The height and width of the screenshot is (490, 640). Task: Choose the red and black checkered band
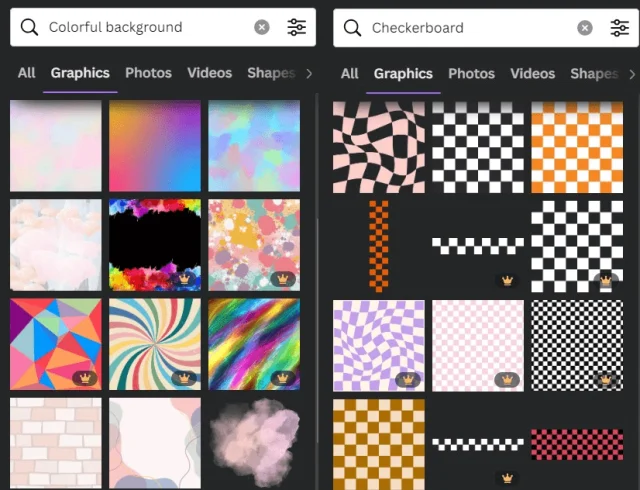[577, 444]
